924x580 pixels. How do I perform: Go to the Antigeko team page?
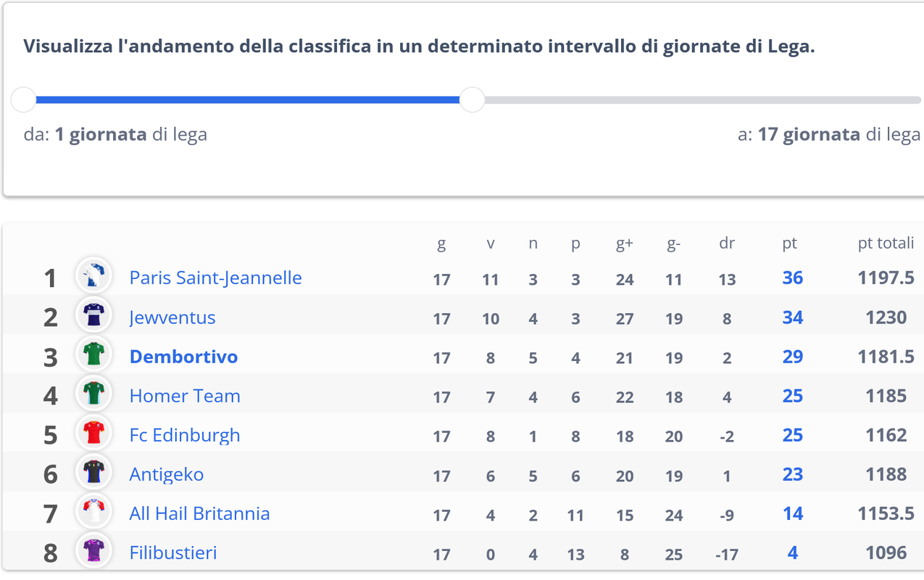coord(167,475)
